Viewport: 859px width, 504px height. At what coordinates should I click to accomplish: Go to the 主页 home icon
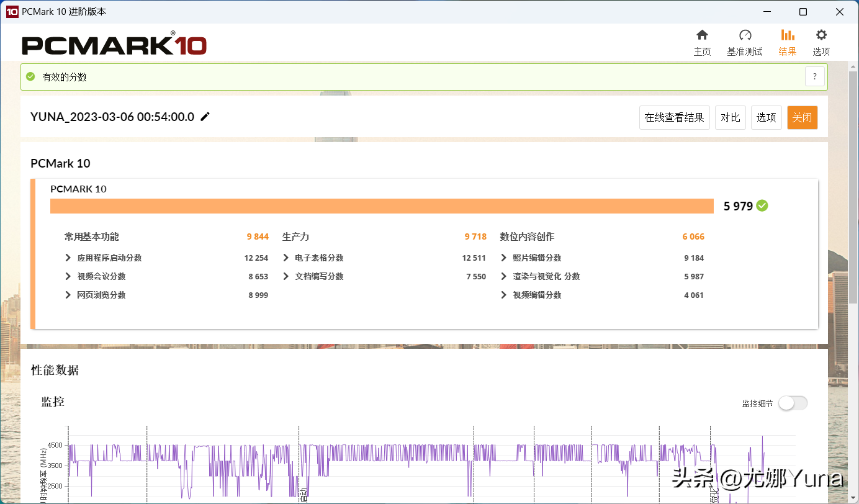(x=702, y=35)
